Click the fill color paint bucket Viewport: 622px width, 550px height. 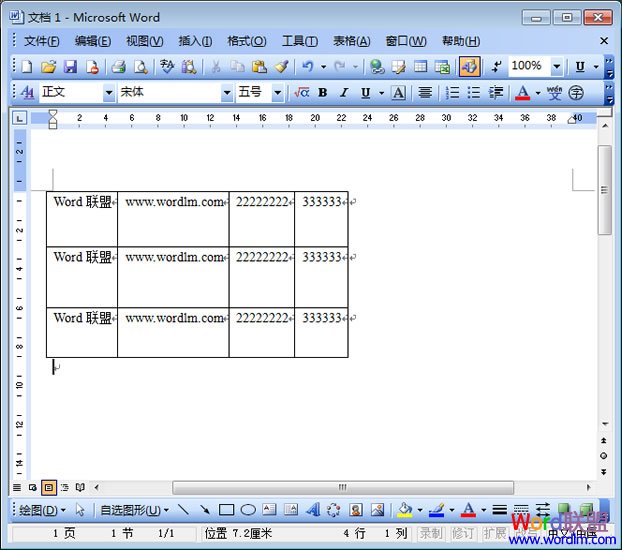click(404, 510)
